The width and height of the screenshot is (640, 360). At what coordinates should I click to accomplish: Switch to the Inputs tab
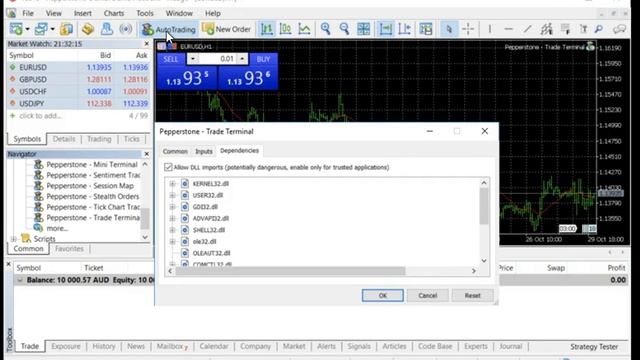click(x=204, y=151)
